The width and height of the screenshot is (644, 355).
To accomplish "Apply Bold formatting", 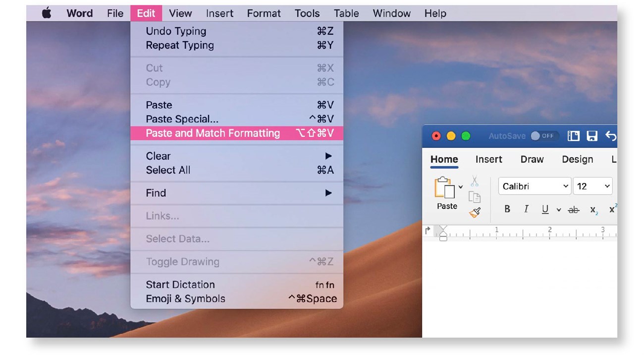I will coord(507,209).
